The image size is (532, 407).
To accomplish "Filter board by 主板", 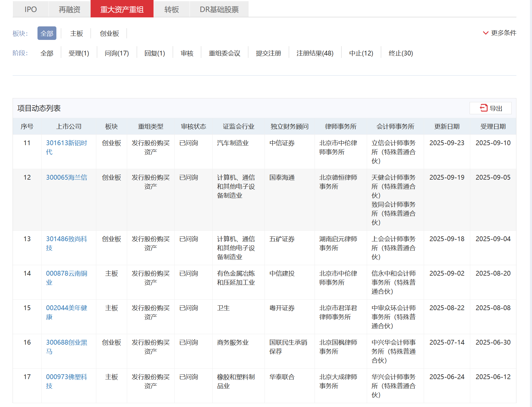I will pos(76,34).
